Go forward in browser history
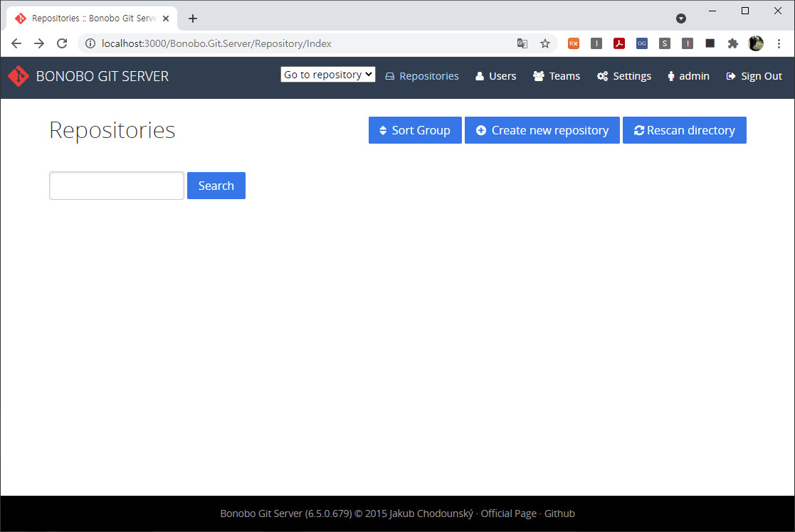795x532 pixels. pyautogui.click(x=39, y=43)
